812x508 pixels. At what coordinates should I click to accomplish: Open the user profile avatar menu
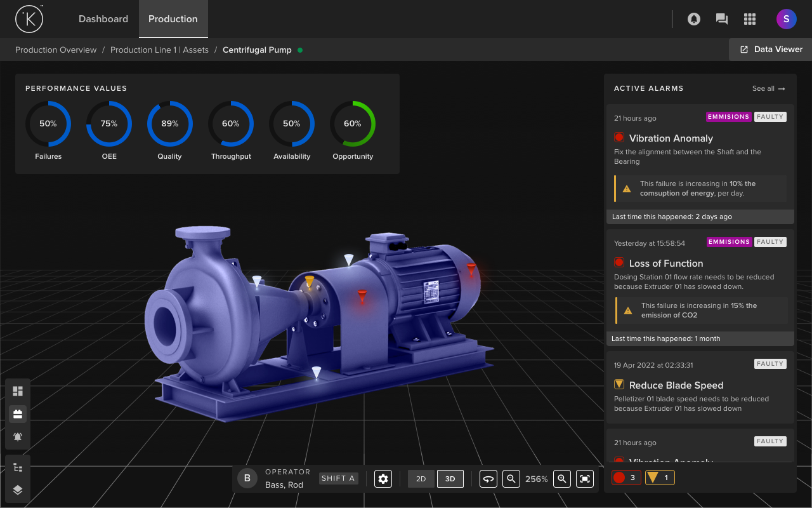[786, 19]
